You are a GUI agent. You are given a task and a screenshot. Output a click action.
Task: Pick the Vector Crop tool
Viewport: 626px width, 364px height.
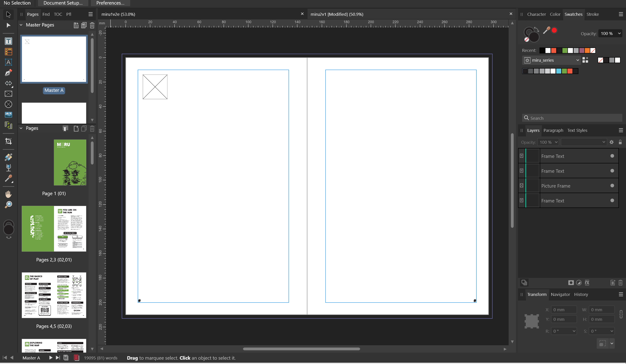pos(8,141)
